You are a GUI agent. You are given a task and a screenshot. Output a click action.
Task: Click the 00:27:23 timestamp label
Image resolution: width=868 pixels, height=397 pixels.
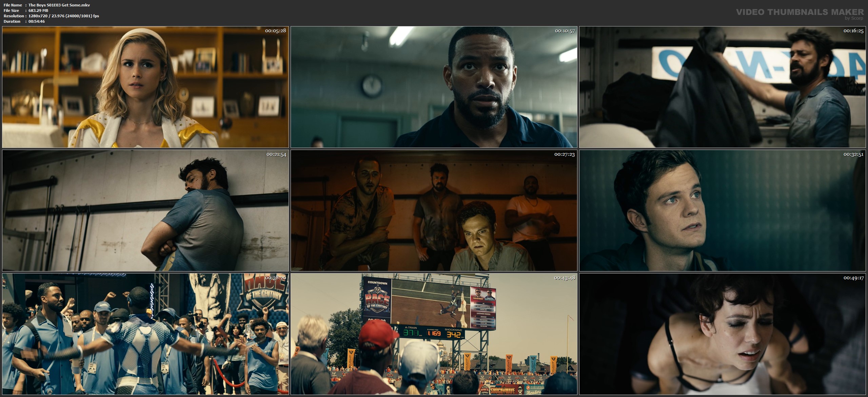pyautogui.click(x=565, y=154)
